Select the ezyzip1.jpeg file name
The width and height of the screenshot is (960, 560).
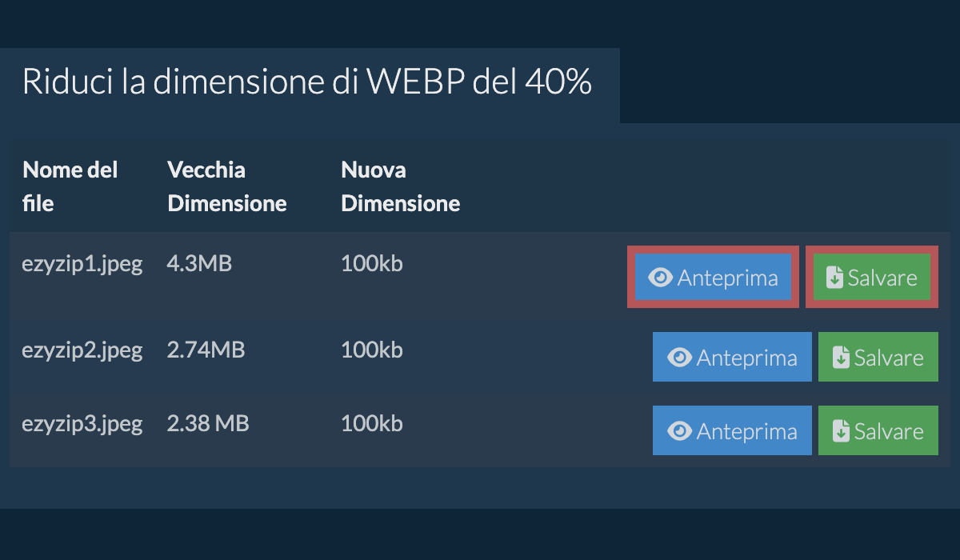pos(82,264)
